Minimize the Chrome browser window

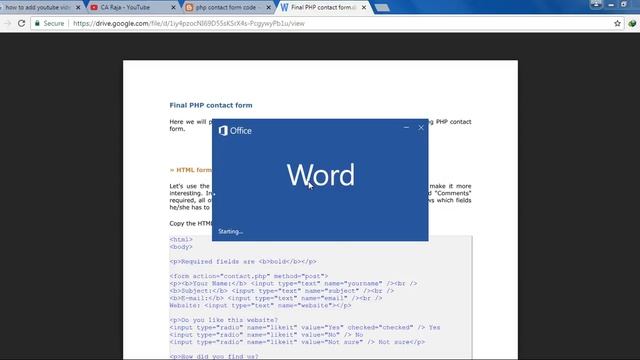tap(611, 4)
